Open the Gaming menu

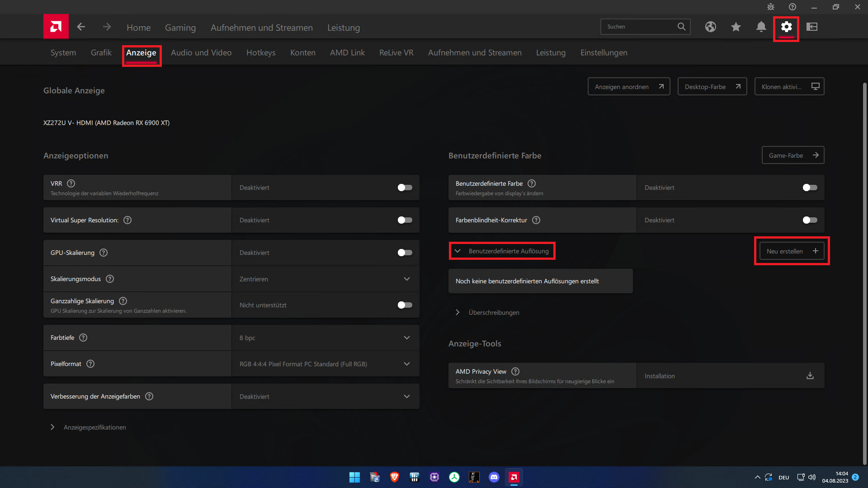tap(180, 28)
